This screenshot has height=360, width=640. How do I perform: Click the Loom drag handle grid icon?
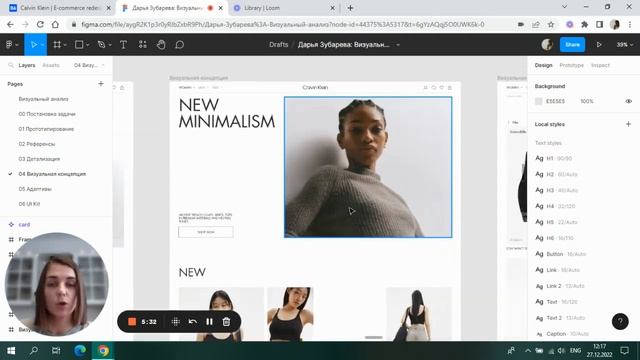[176, 322]
